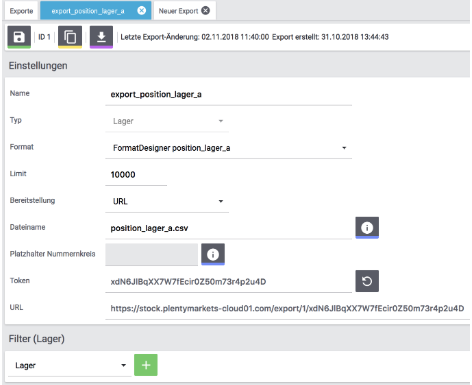Click the Dateiname label
Viewport: 472px width, 385px height.
(x=27, y=227)
